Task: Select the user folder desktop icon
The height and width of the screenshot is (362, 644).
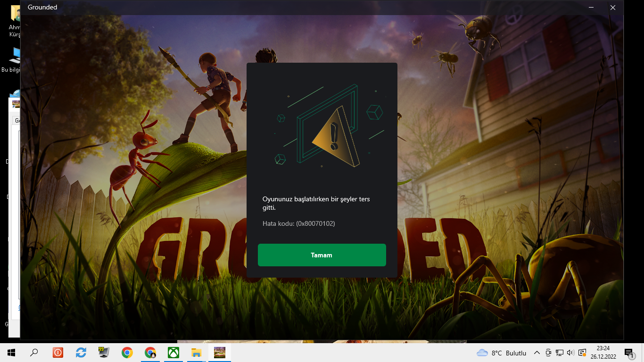Action: (15, 22)
